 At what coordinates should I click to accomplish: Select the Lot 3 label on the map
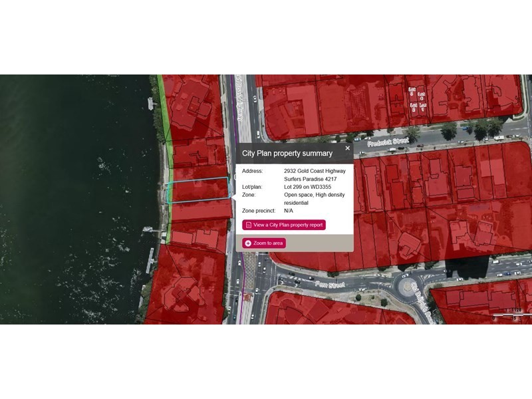(412, 92)
